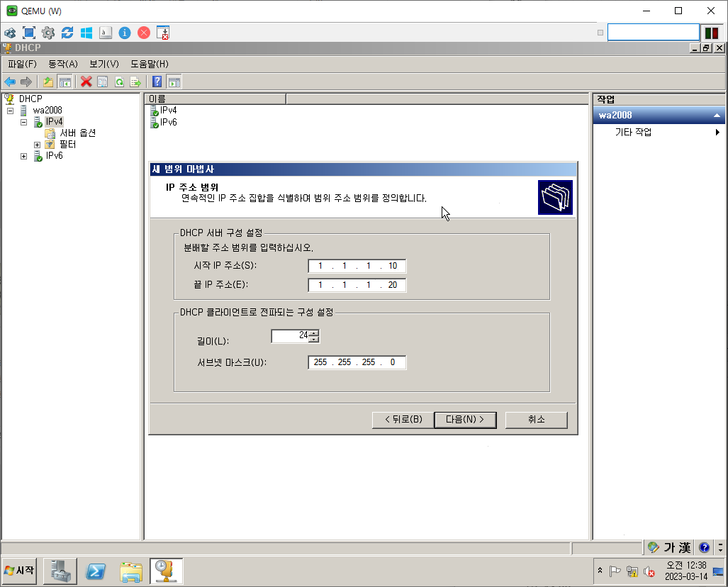Open the 보기(V) menu
The image size is (728, 587).
[x=104, y=64]
